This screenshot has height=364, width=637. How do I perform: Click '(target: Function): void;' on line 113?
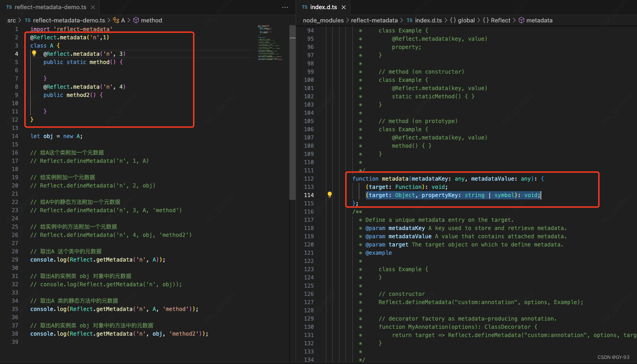(407, 187)
